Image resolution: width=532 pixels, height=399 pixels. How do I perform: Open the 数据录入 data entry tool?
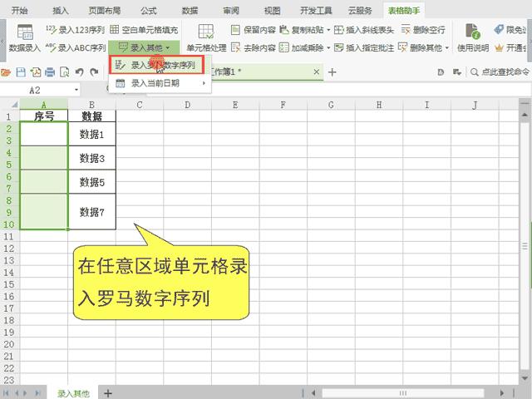point(24,38)
